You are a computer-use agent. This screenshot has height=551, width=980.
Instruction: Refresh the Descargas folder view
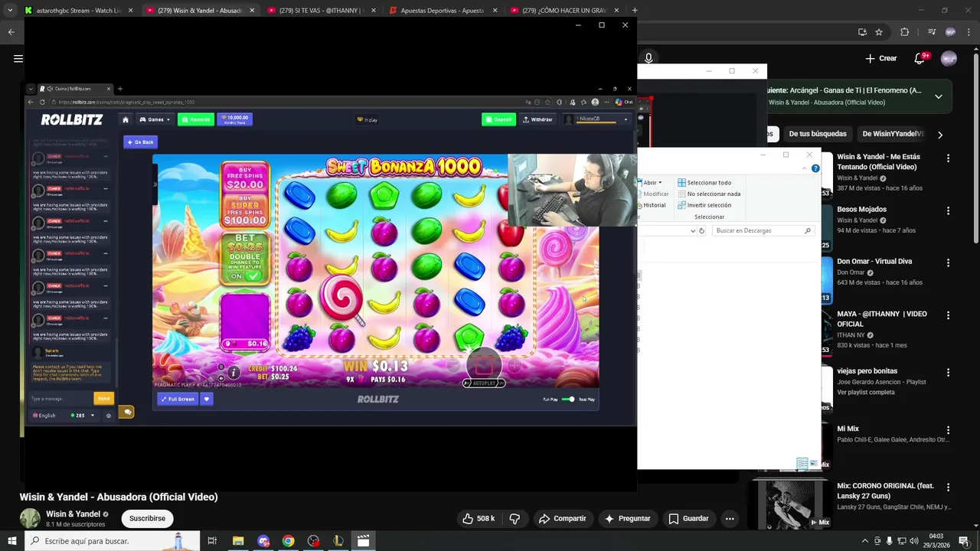point(701,230)
